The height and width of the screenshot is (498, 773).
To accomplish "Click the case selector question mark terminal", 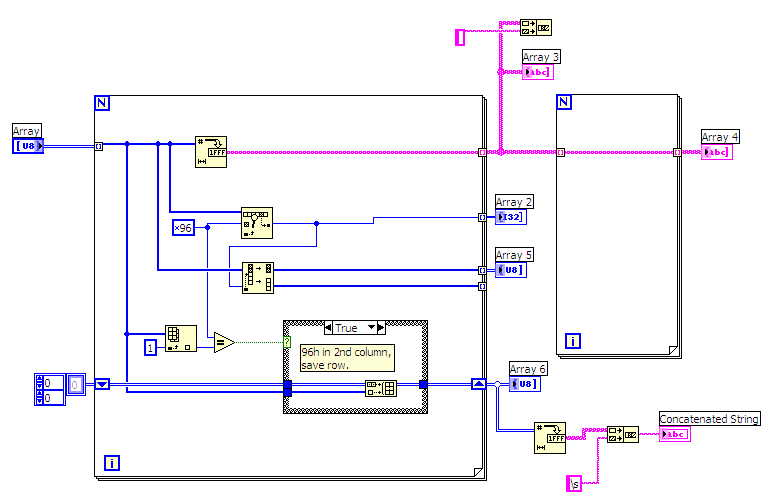I will pos(287,342).
